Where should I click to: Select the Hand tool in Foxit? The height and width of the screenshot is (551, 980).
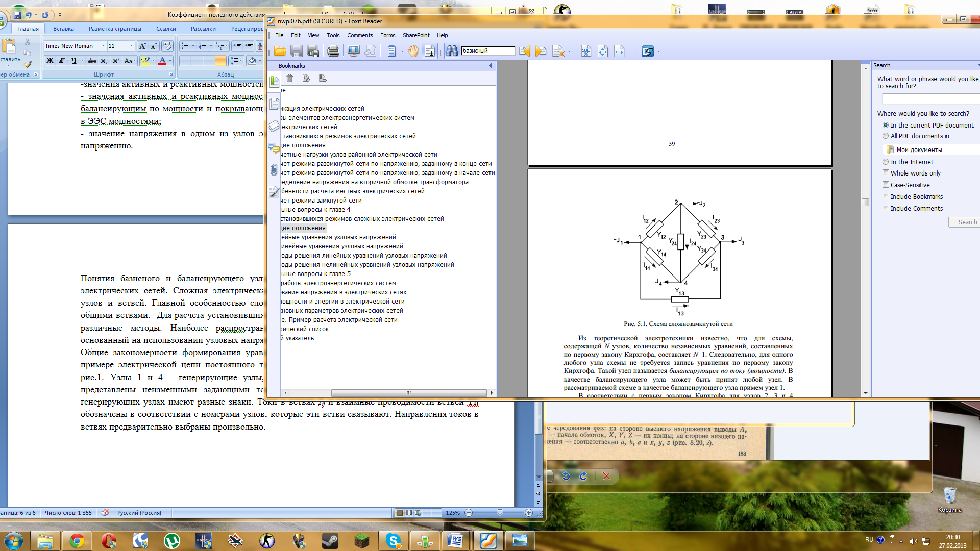pos(413,51)
